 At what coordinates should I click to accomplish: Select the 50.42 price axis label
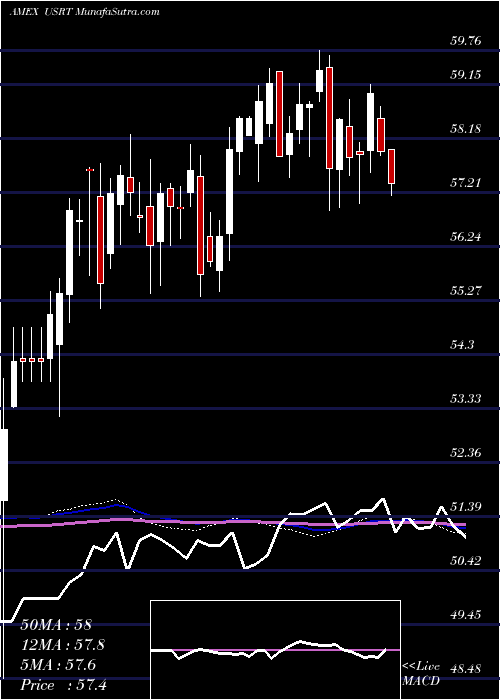point(466,560)
